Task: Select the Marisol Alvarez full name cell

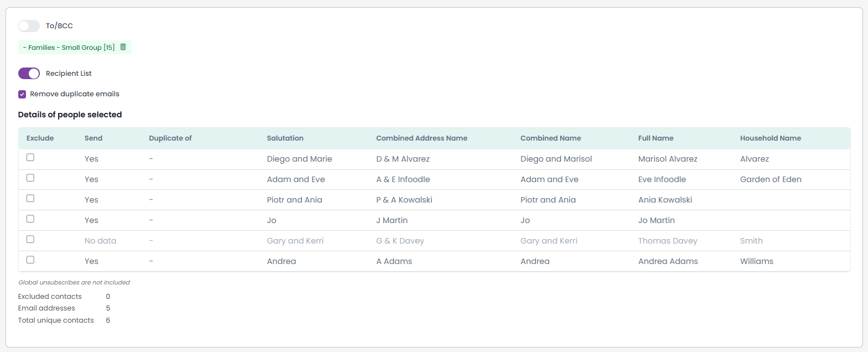Action: (x=668, y=159)
